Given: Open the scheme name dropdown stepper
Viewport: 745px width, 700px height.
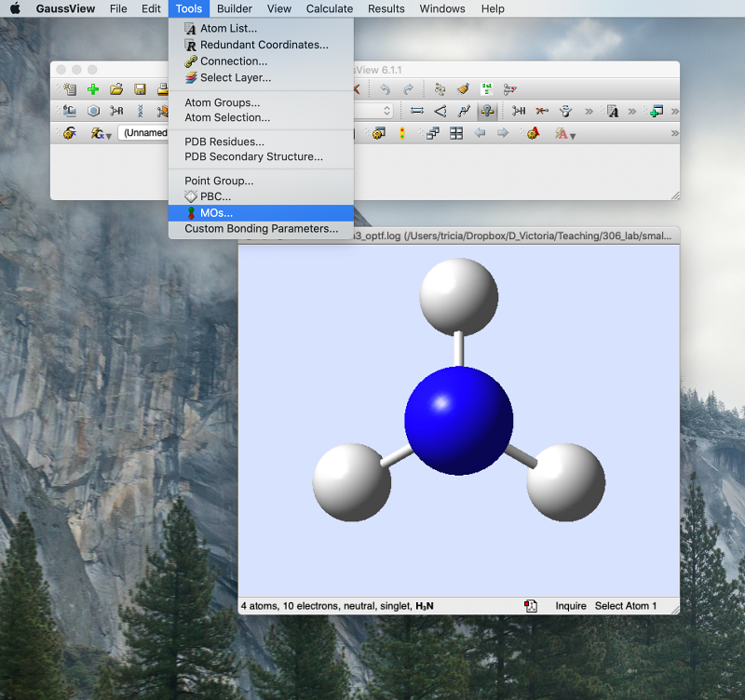Looking at the screenshot, I should click(x=387, y=111).
